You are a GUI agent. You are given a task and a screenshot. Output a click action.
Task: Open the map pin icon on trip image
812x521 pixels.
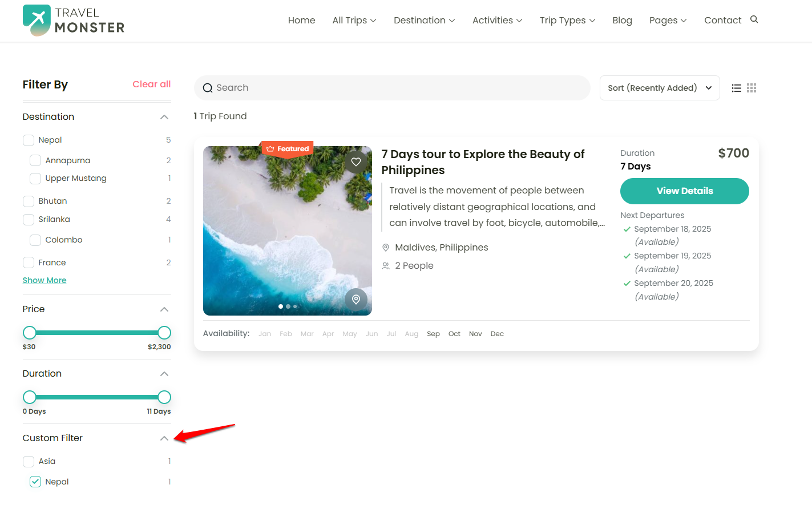pyautogui.click(x=355, y=299)
